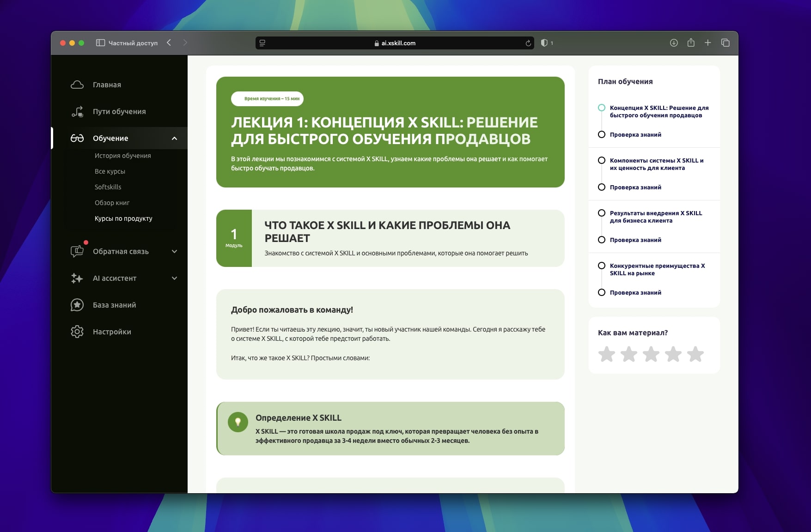Viewport: 811px width, 532px height.
Task: Open the Главная cloud icon
Action: pyautogui.click(x=77, y=85)
